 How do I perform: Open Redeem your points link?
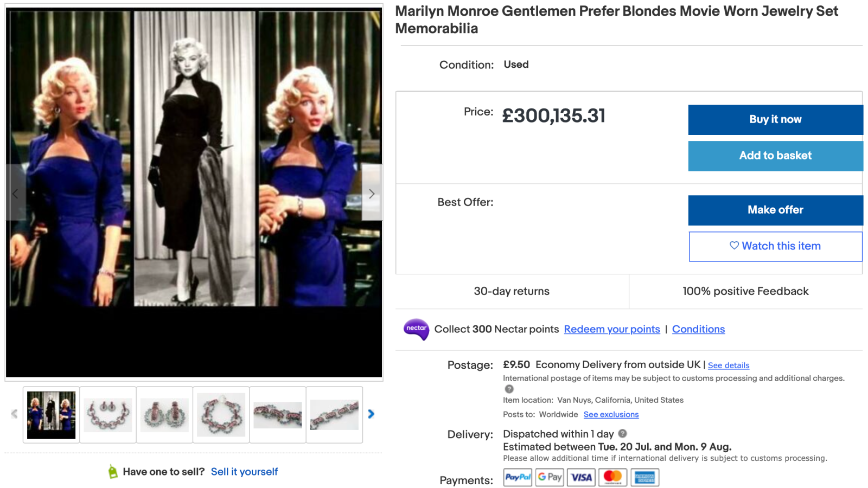tap(612, 329)
